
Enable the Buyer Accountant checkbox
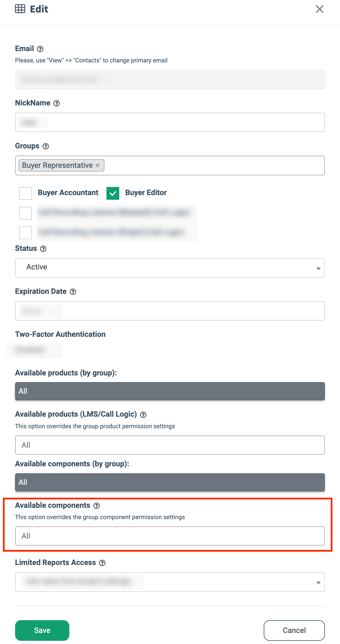click(x=26, y=193)
